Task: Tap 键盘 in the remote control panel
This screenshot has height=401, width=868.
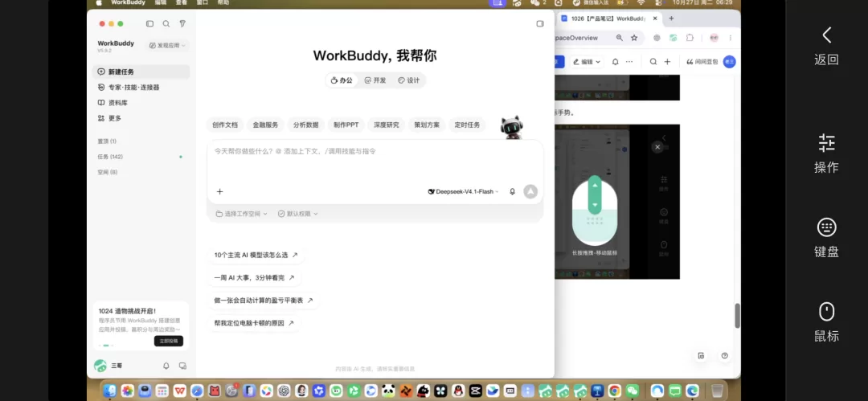Action: [x=826, y=238]
